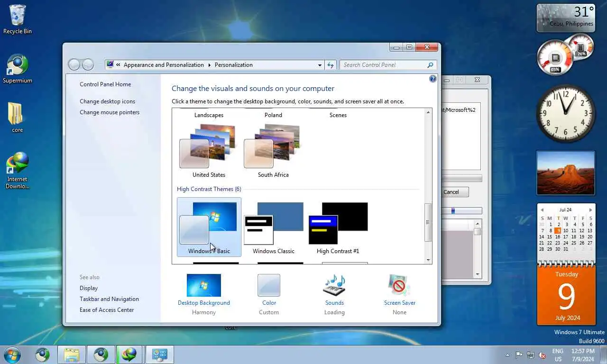
Task: Select the High Contrast #1 theme
Action: pos(338,227)
